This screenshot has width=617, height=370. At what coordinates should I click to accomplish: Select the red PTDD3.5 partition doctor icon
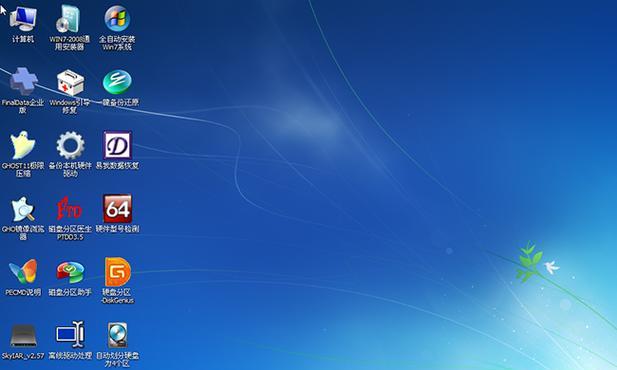pyautogui.click(x=70, y=209)
